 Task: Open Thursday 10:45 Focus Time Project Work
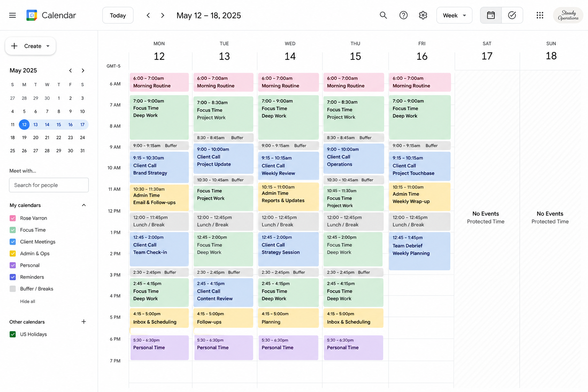[354, 198]
